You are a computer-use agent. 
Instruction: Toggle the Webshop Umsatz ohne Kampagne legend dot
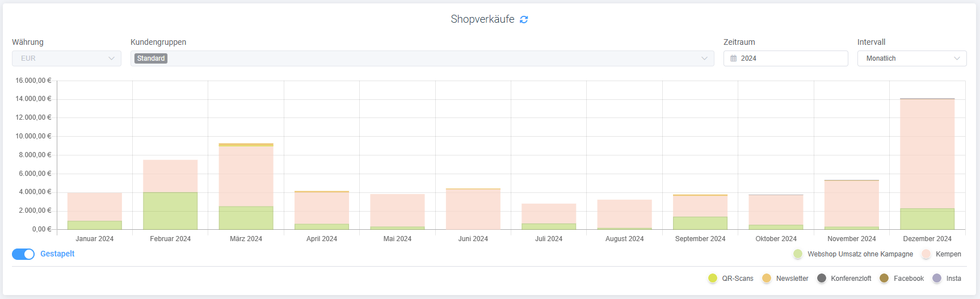[798, 254]
